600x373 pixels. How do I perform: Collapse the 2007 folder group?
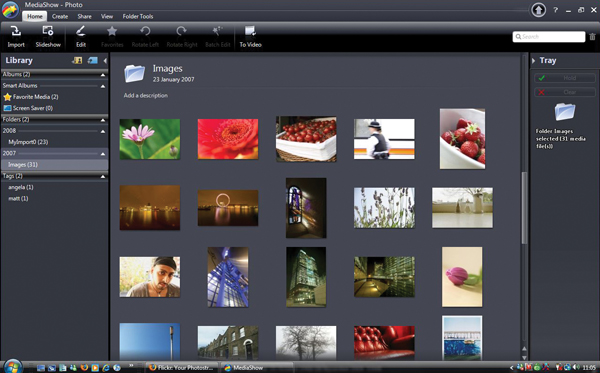(x=103, y=154)
